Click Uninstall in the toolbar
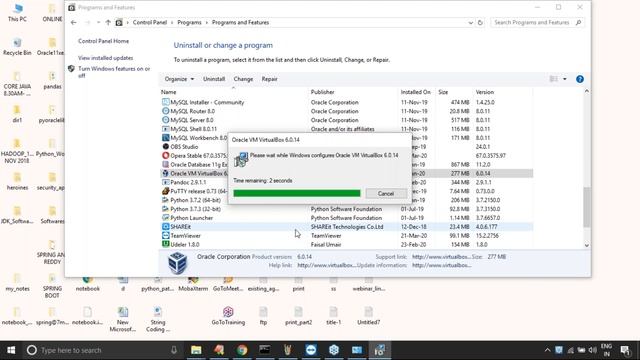The image size is (640, 360). tap(214, 79)
